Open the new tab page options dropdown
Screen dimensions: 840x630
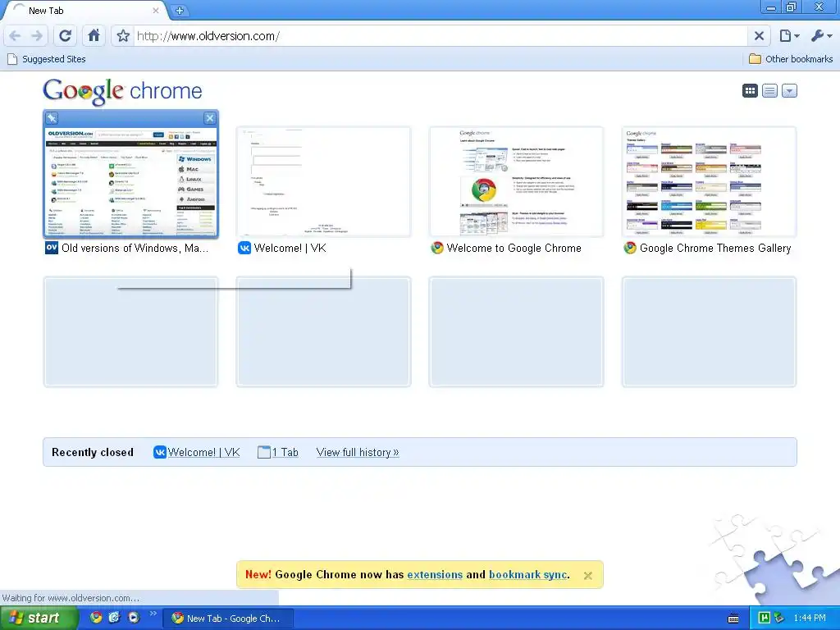point(790,91)
